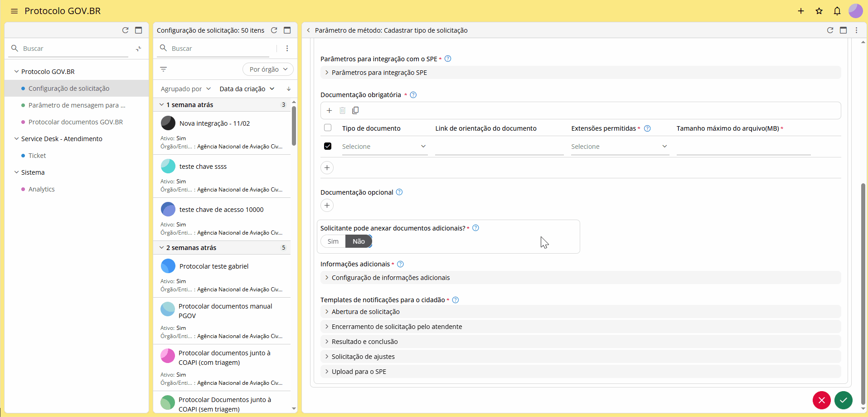The image size is (868, 417).
Task: Collapse the 2 semanas atrás group
Action: pyautogui.click(x=161, y=248)
